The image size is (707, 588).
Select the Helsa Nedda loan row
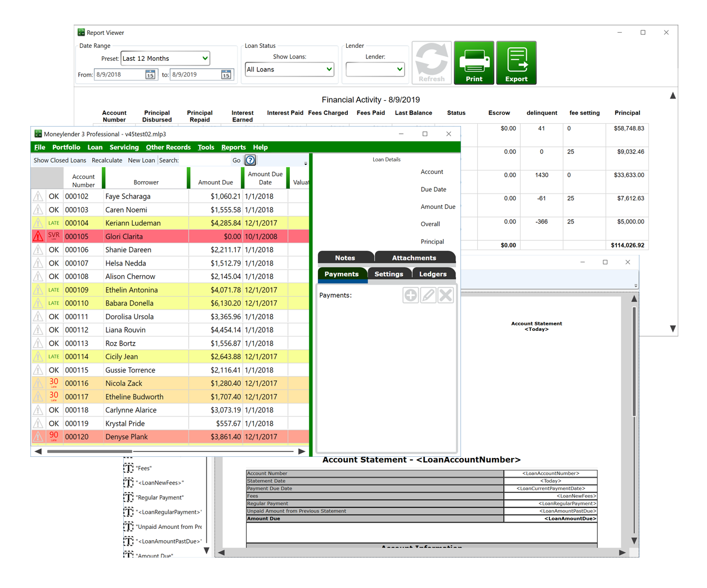tap(170, 263)
